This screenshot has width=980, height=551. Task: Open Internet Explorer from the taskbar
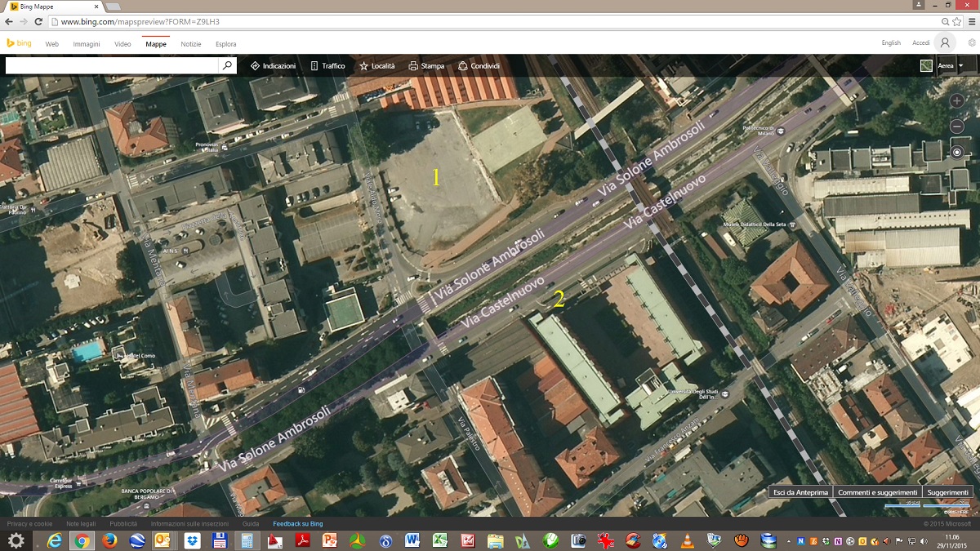coord(55,540)
